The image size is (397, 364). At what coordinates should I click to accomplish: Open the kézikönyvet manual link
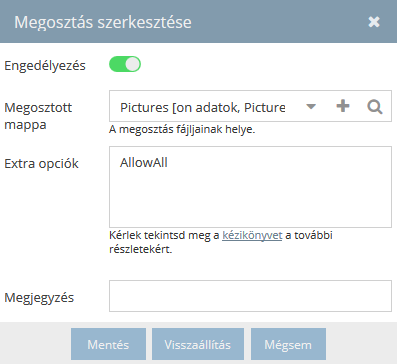pyautogui.click(x=252, y=235)
